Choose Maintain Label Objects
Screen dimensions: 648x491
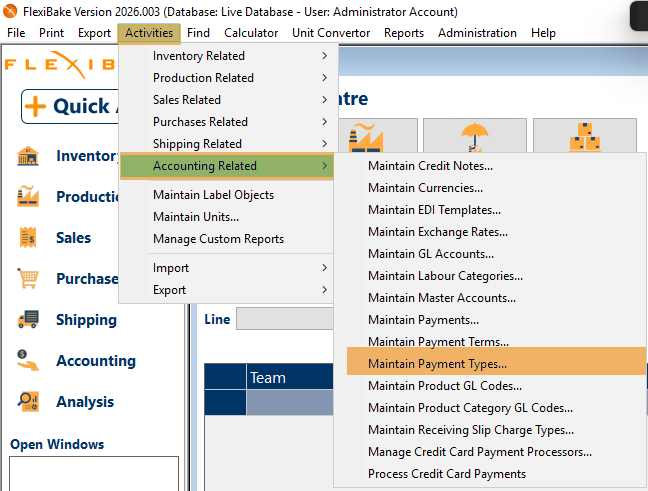pyautogui.click(x=226, y=195)
